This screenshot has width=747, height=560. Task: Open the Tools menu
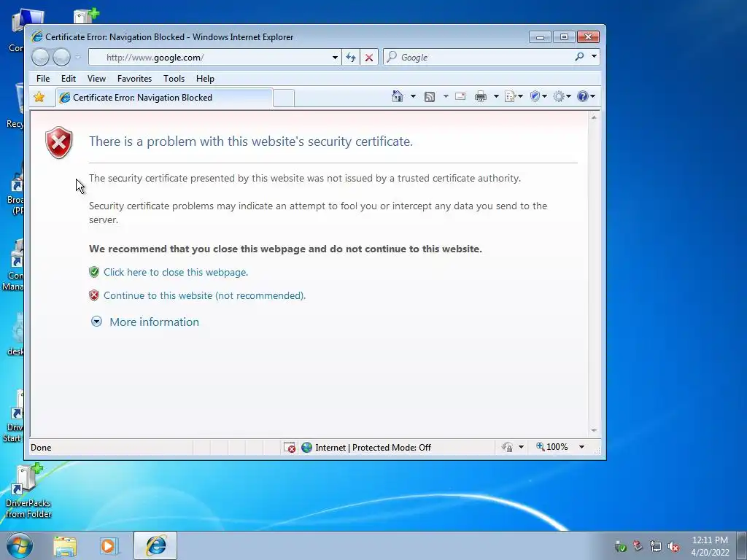coord(174,79)
